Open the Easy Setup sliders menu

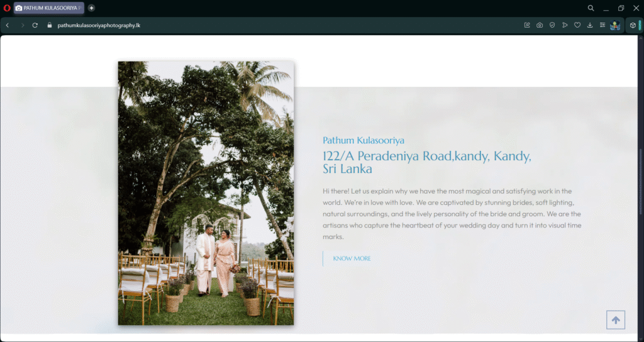click(x=602, y=25)
